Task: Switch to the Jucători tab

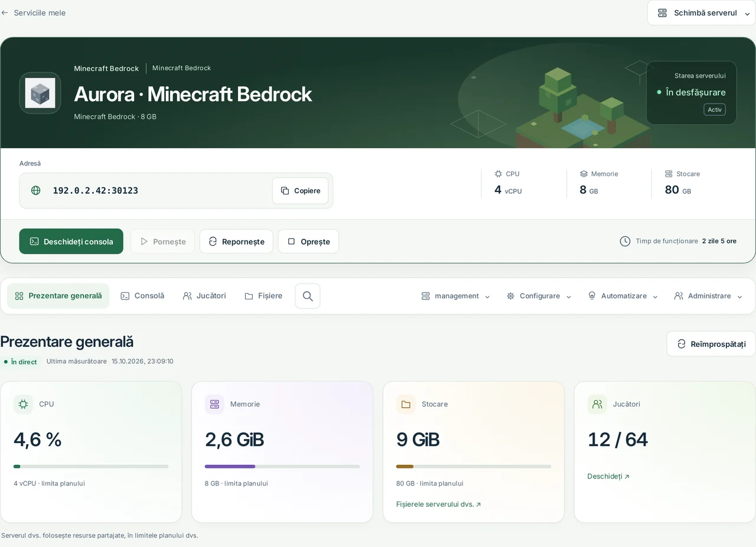Action: pos(204,296)
